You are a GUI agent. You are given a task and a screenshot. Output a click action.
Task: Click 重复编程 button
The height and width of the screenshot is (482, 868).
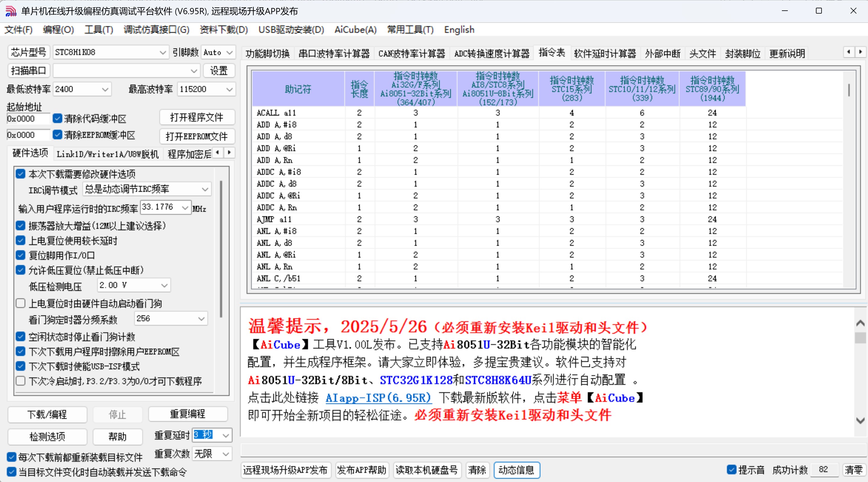tap(188, 414)
